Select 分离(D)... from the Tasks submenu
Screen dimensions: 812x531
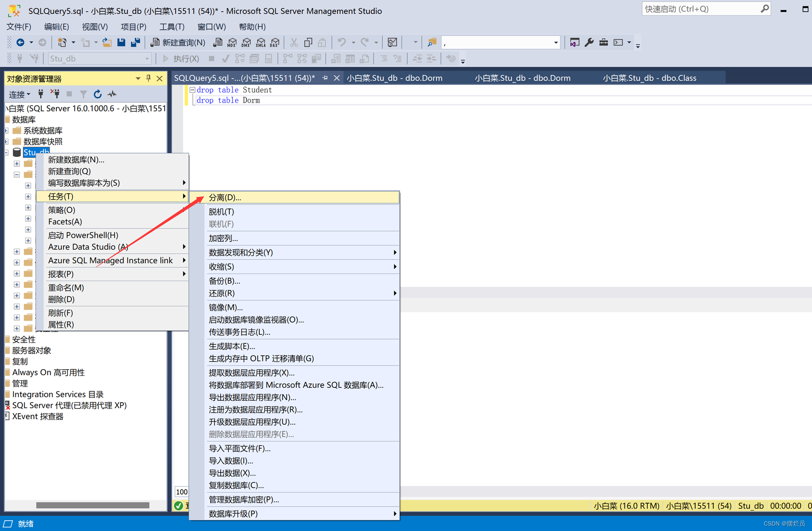(225, 197)
